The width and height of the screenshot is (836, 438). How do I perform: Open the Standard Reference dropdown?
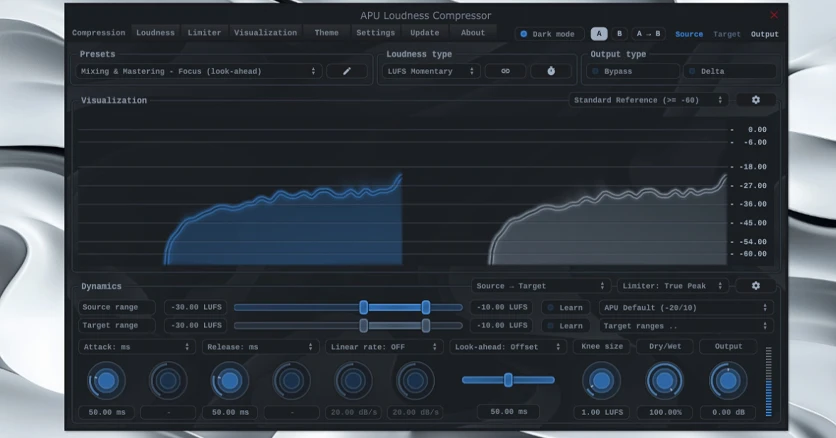click(648, 100)
